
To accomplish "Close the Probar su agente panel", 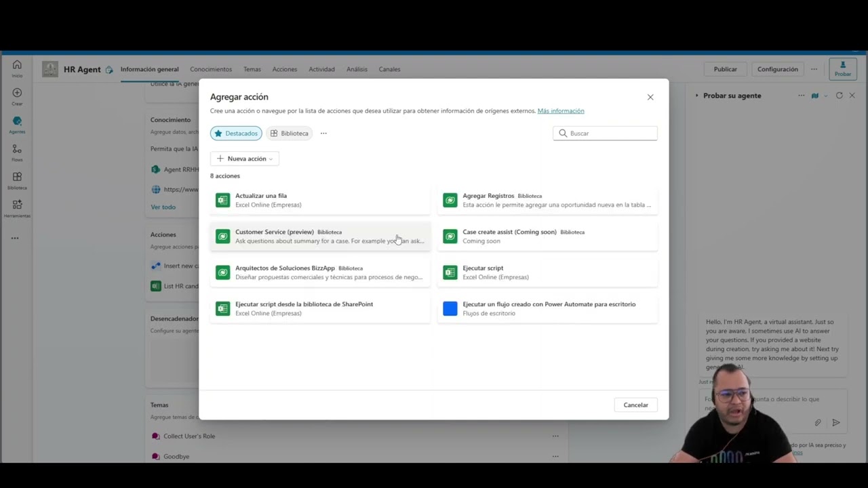I will click(852, 96).
